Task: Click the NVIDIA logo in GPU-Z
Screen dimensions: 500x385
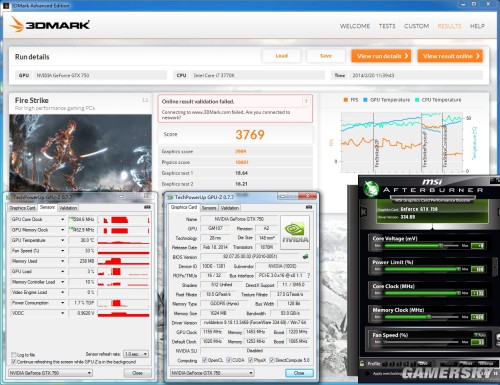Action: coord(295,232)
